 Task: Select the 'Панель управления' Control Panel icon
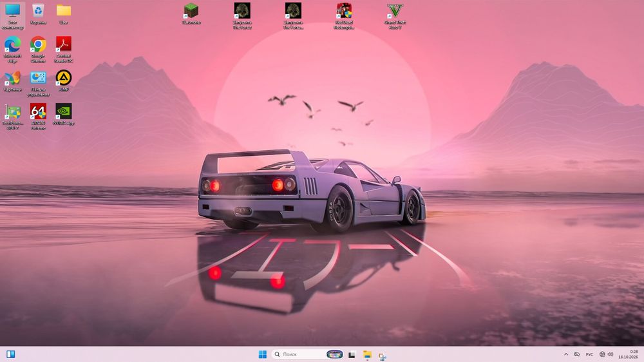point(38,84)
